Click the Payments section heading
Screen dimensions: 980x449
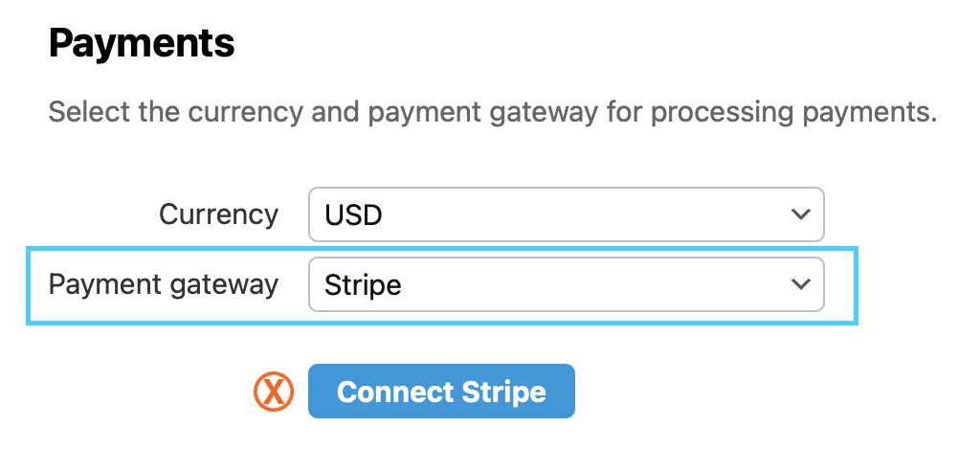(x=142, y=44)
